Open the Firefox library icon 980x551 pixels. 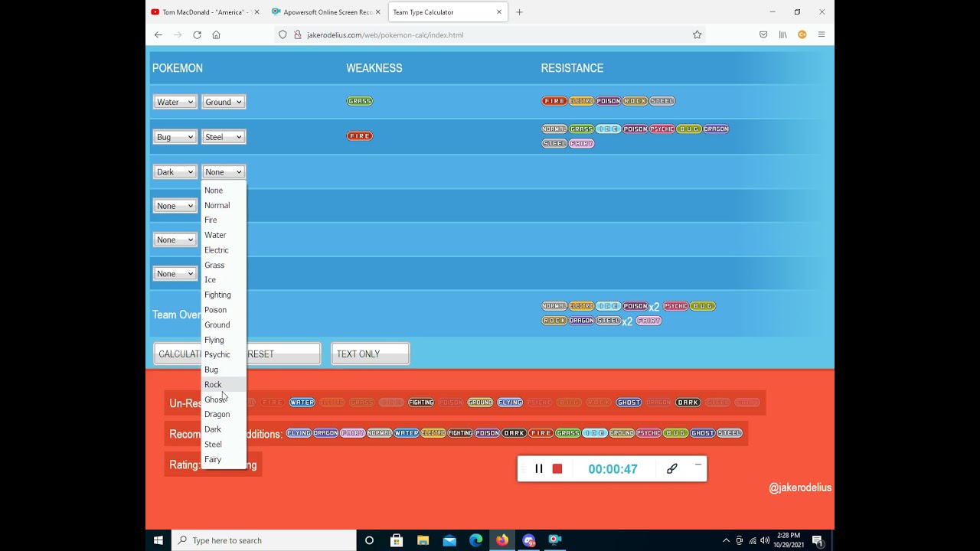pyautogui.click(x=782, y=34)
